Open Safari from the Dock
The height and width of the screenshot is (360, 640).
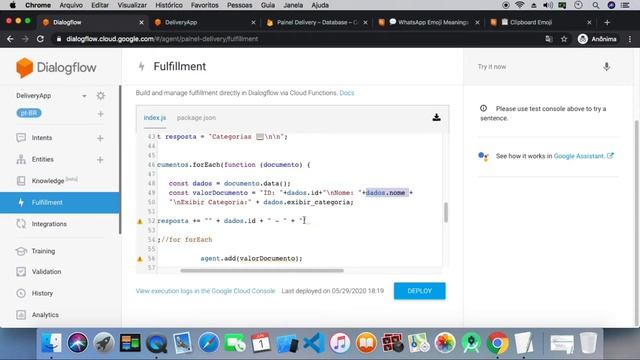pyautogui.click(x=209, y=342)
